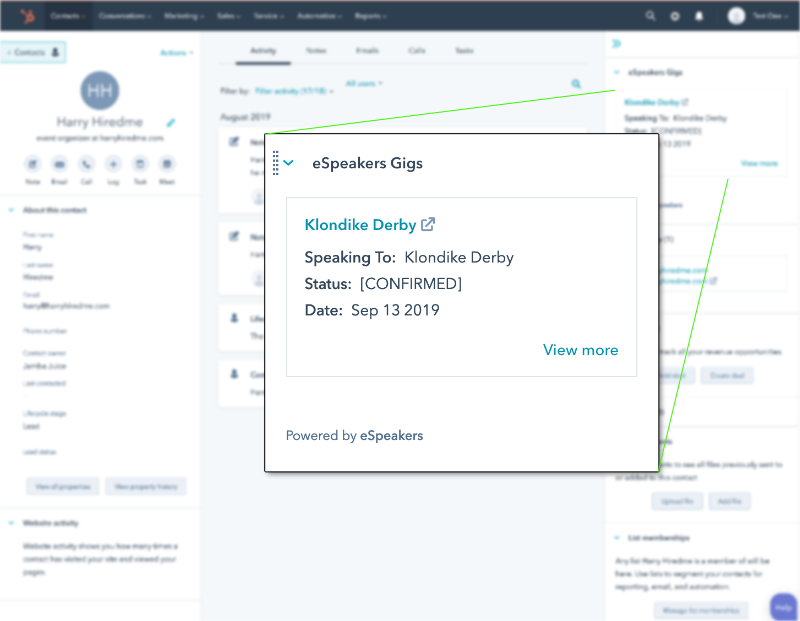
Task: Collapse the right sidebar with double-chevron icon
Action: (x=617, y=43)
